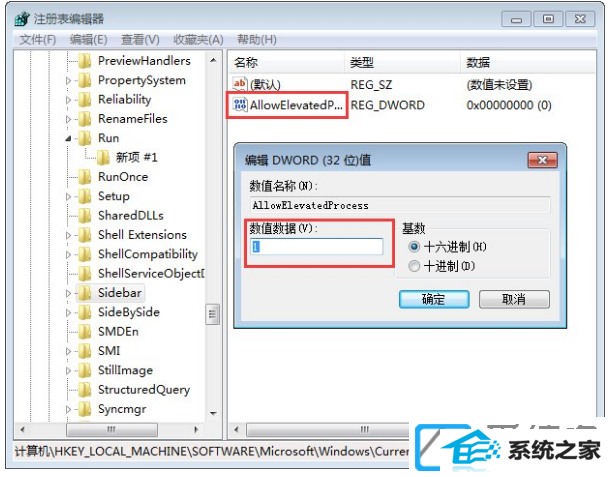Select the AllowElevatedProcess DWORD value icon
Image resolution: width=609 pixels, height=477 pixels.
point(240,104)
